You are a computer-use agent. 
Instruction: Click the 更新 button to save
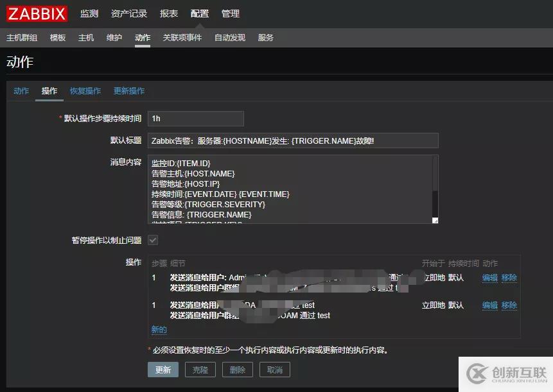click(162, 370)
